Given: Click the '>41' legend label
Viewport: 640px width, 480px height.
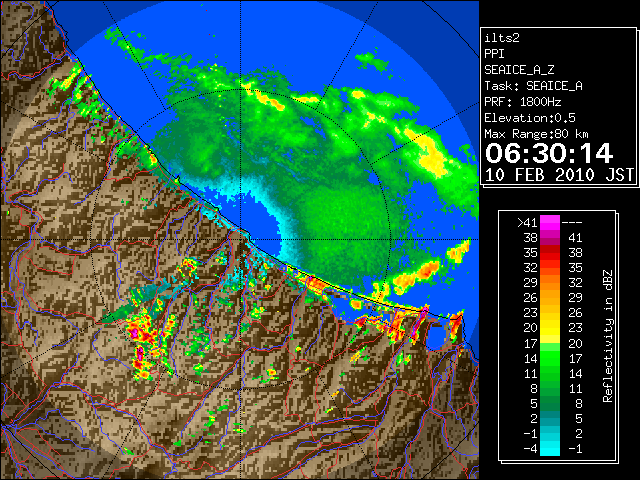Looking at the screenshot, I should (527, 222).
